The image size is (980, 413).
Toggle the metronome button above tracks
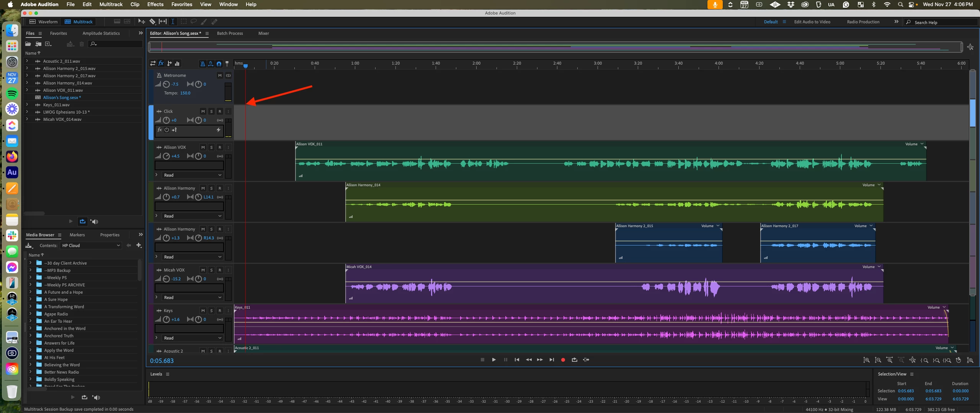(x=203, y=63)
